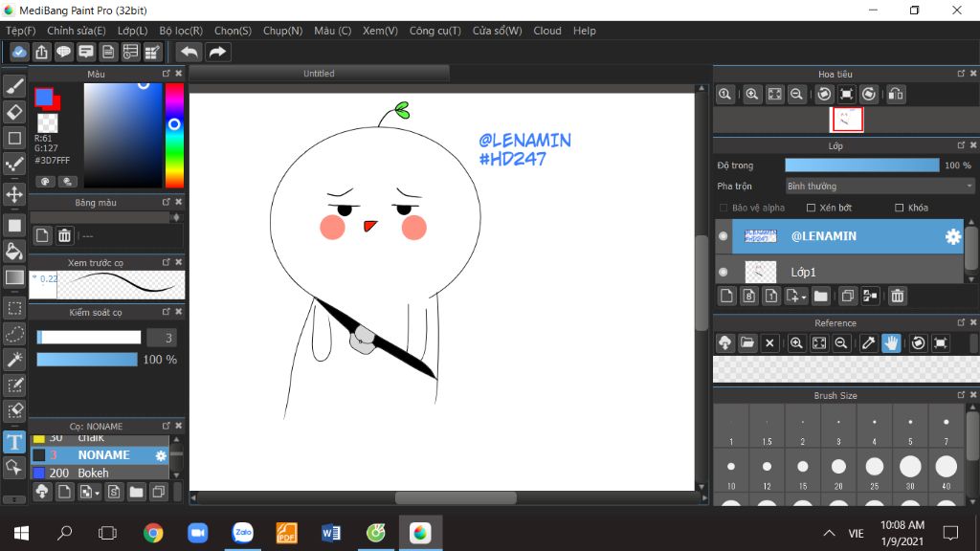The image size is (980, 551).
Task: Open the Bộ lọc(R) menu
Action: (181, 31)
